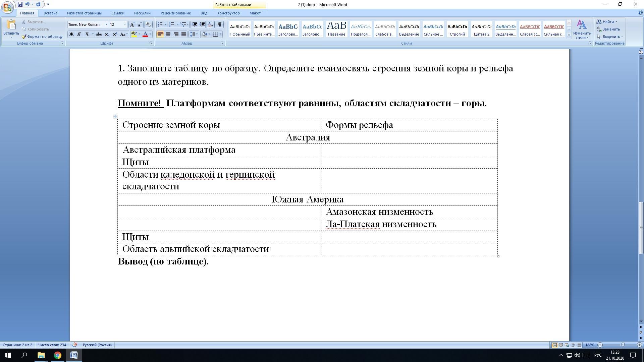
Task: Increase paragraph indent icon
Action: [x=202, y=24]
